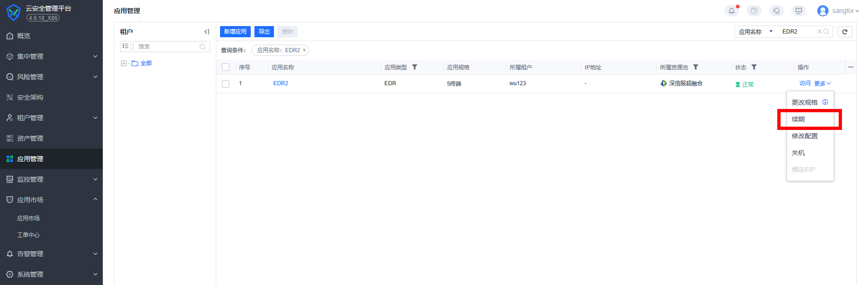The image size is (868, 285).
Task: Open 更多 dropdown in EDR2 row
Action: (x=822, y=83)
